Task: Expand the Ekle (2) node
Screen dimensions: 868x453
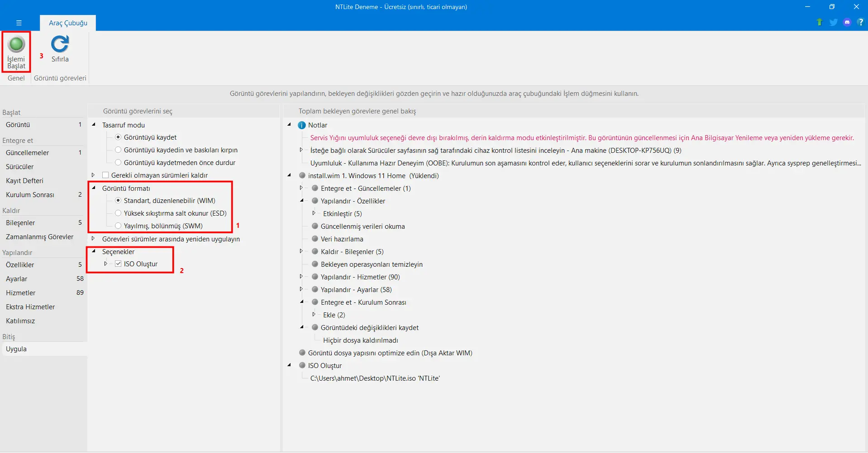Action: [x=314, y=314]
